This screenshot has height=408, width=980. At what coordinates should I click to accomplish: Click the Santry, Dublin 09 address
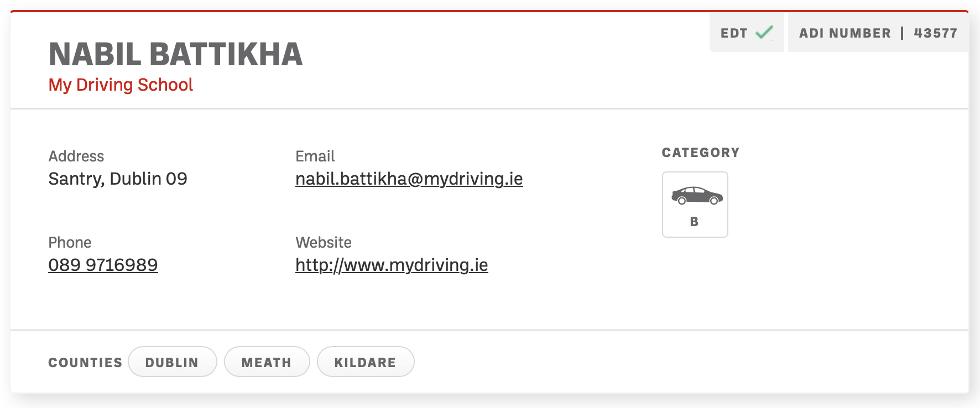click(118, 179)
